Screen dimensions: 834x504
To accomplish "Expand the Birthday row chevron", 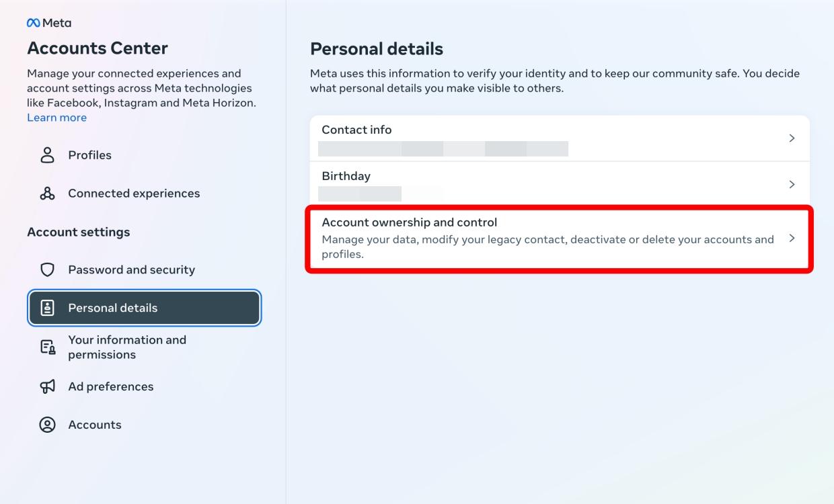I will (x=792, y=183).
